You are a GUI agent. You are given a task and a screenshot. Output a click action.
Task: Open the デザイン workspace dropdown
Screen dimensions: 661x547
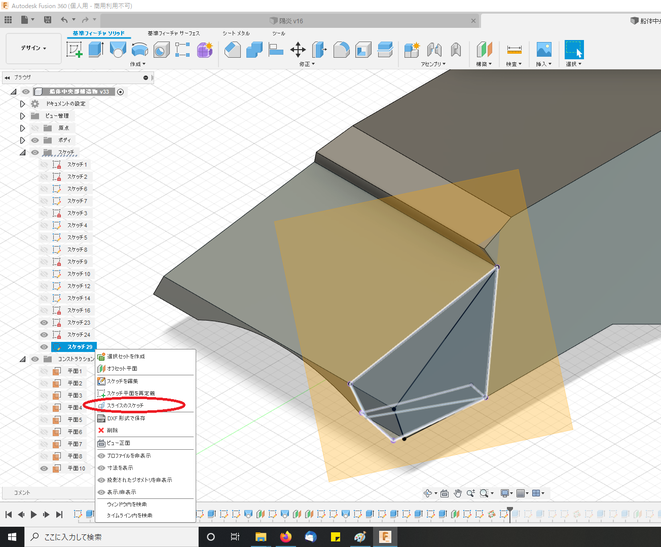click(34, 48)
